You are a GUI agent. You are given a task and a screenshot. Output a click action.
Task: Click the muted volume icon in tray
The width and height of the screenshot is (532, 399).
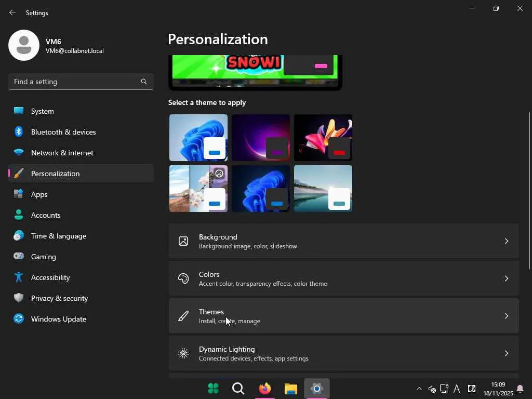(x=432, y=389)
